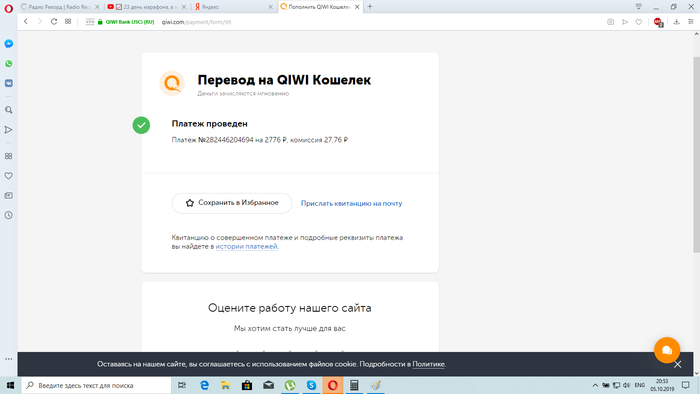Image resolution: width=700 pixels, height=394 pixels.
Task: Dismiss the cookie notice banner
Action: point(678,365)
